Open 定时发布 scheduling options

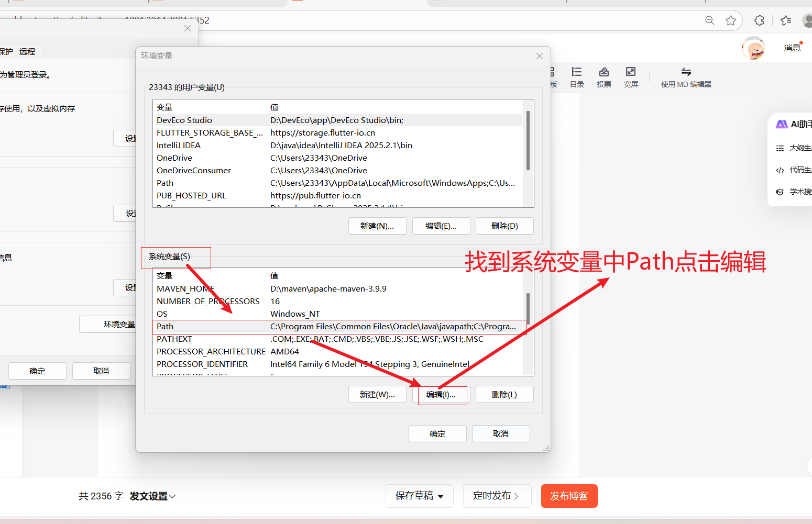[497, 496]
